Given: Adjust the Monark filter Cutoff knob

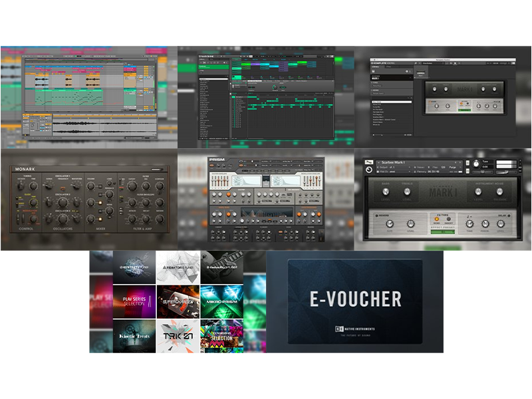Looking at the screenshot, I should pos(132,186).
